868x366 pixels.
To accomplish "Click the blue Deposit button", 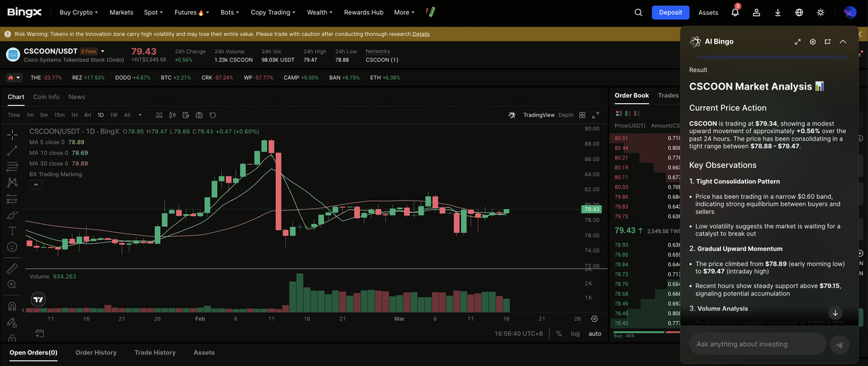I will 670,12.
